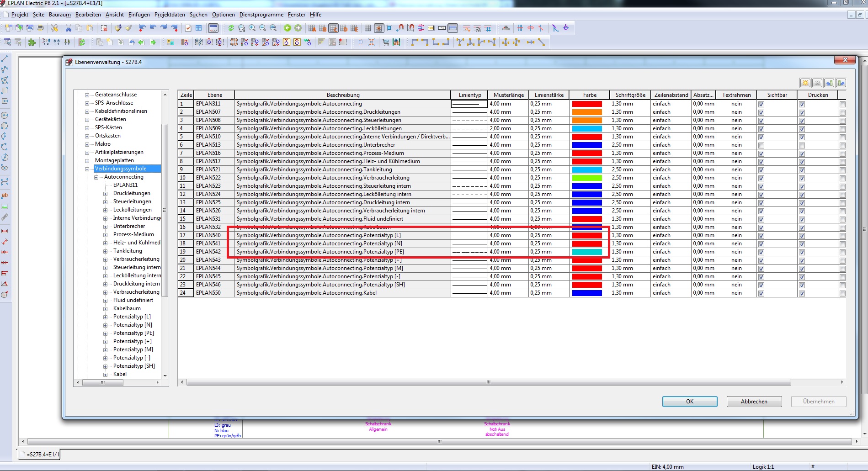Image resolution: width=868 pixels, height=471 pixels.
Task: Click the green color swatch for EPLAN522
Action: [587, 178]
